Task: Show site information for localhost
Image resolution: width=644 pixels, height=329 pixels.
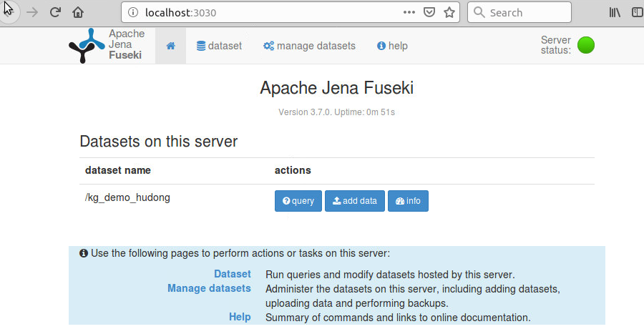Action: click(133, 12)
